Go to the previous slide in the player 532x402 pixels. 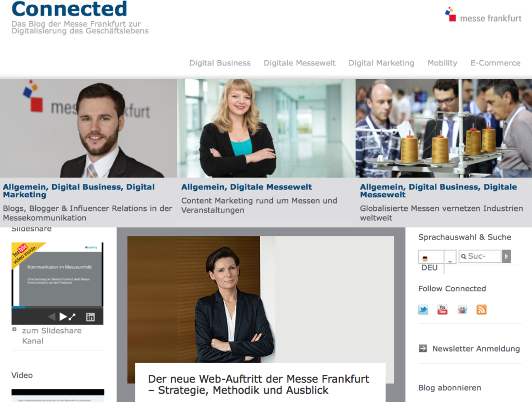[51, 317]
